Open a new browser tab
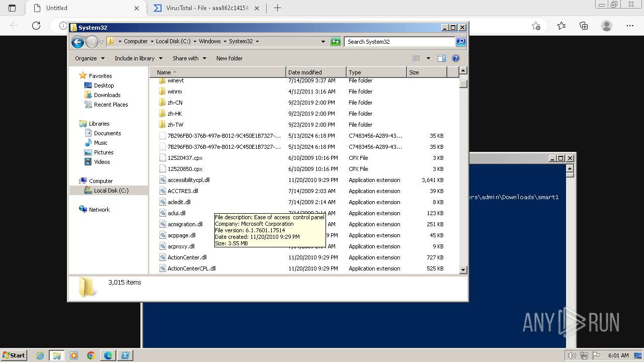Viewport: 644px width, 362px height. coord(277,8)
